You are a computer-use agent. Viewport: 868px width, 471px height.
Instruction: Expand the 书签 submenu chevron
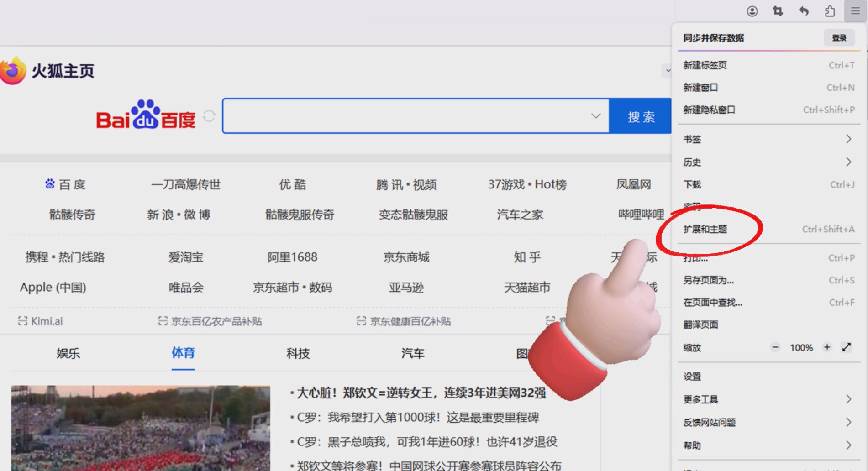click(x=848, y=139)
